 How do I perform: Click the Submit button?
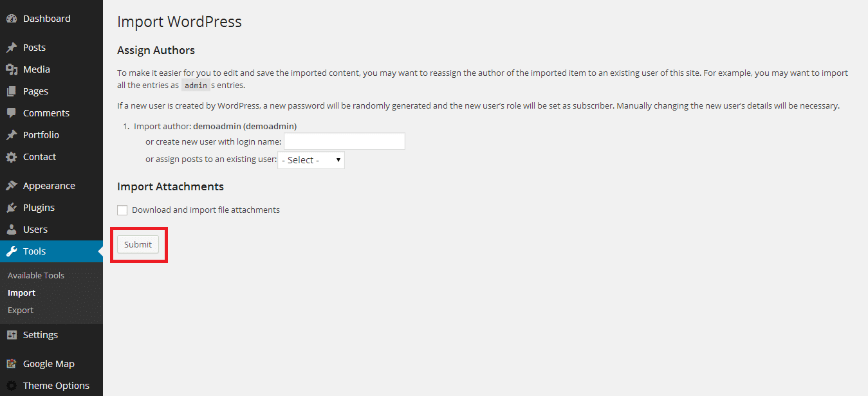tap(138, 244)
